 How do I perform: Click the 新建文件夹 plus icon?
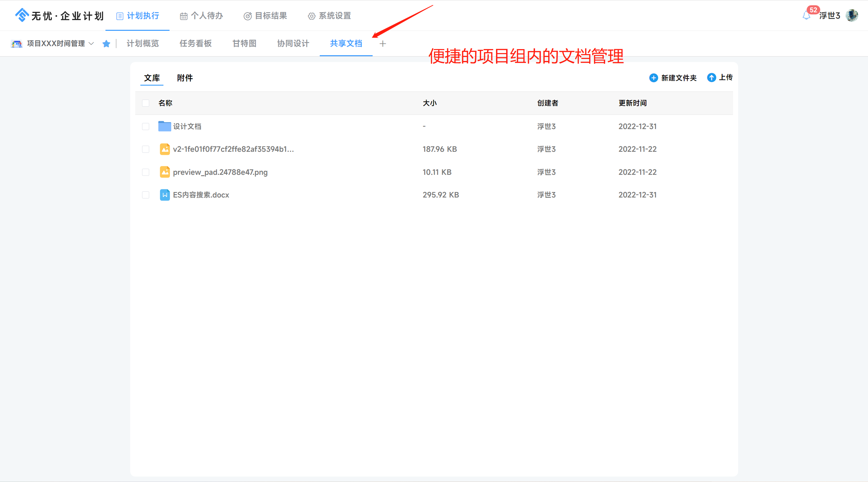(653, 78)
